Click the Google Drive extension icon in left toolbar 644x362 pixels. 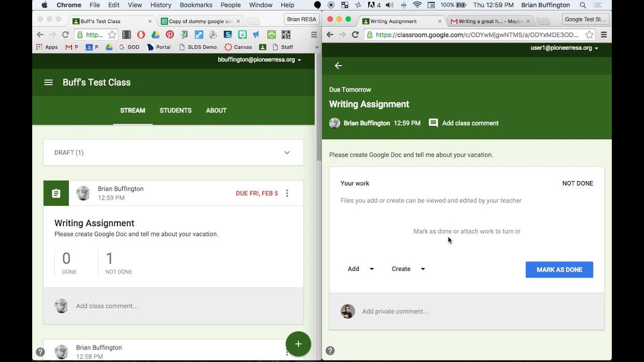[155, 35]
